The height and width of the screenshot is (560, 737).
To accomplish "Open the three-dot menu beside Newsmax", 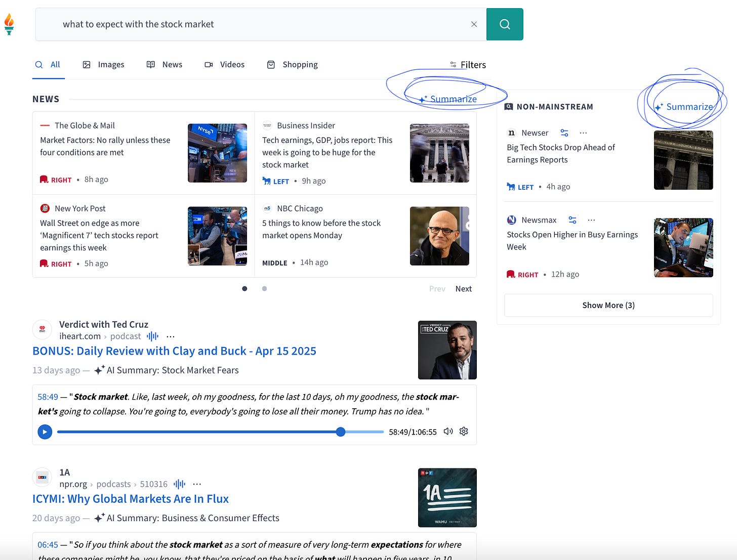I will click(x=591, y=220).
